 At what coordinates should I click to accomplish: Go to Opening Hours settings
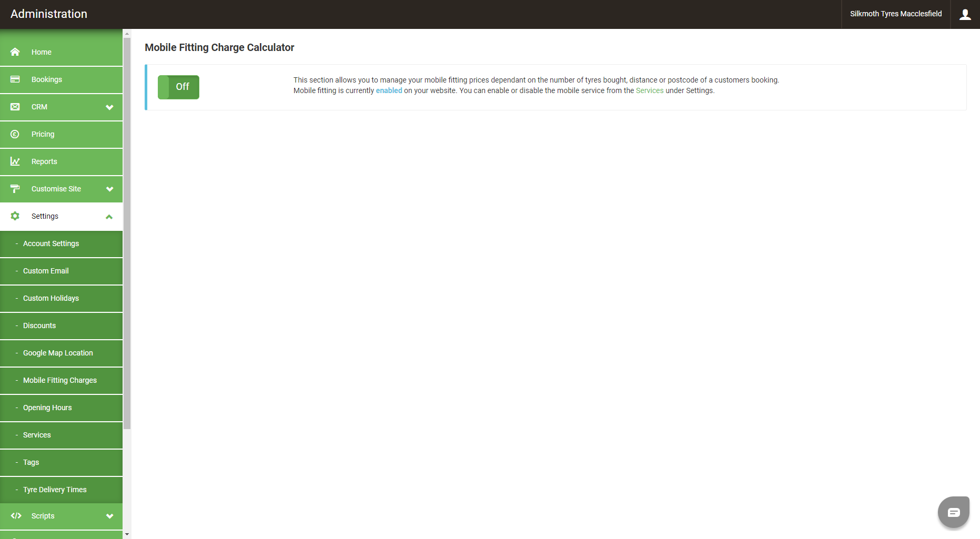coord(47,408)
